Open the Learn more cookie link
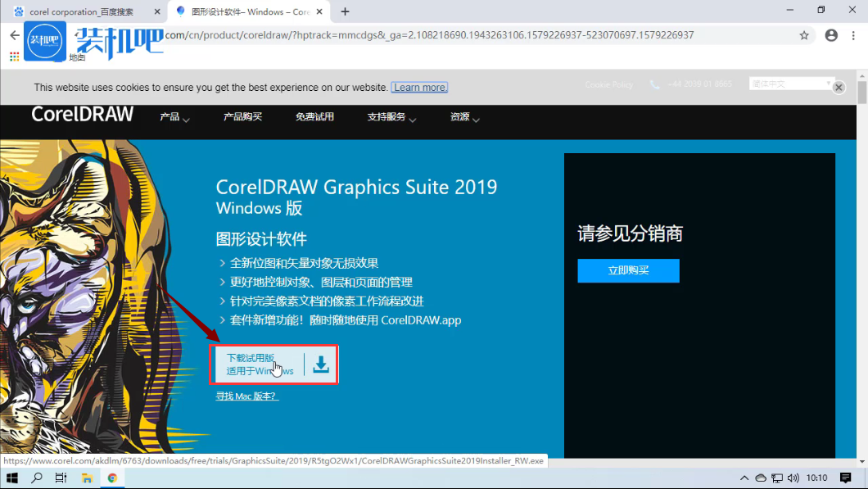The height and width of the screenshot is (489, 868). click(419, 87)
